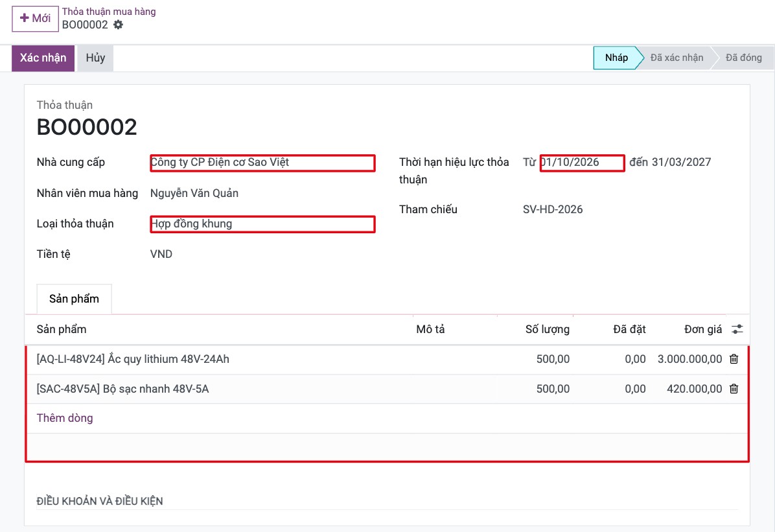Viewport: 775px width, 532px height.
Task: Open the Loại thỏa thuận type dropdown
Action: [262, 224]
